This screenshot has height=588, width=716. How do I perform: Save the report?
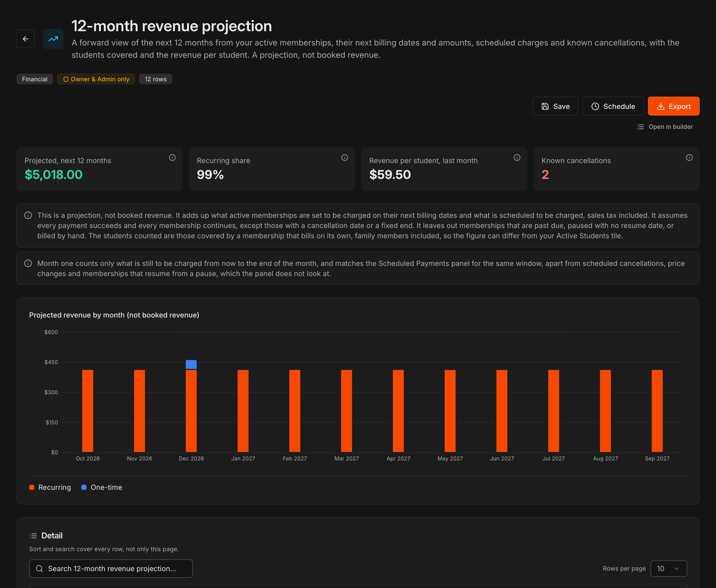[555, 106]
